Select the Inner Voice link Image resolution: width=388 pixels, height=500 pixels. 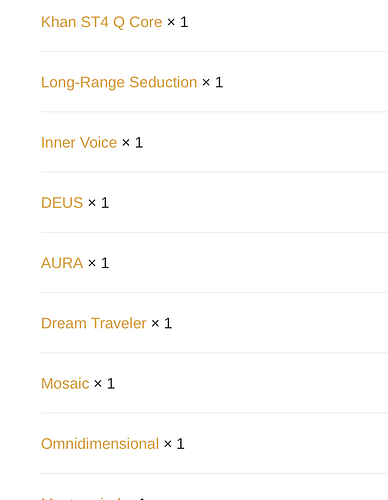pyautogui.click(x=79, y=143)
